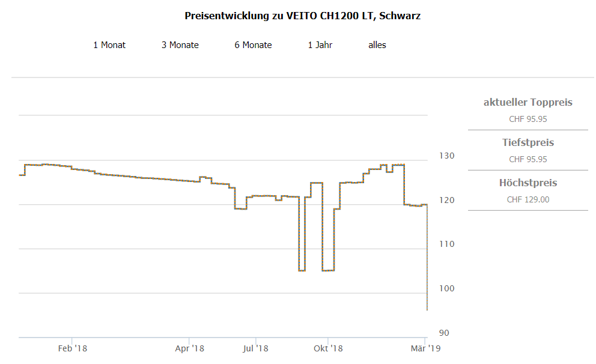Click the Okt '18 x-axis label

328,348
